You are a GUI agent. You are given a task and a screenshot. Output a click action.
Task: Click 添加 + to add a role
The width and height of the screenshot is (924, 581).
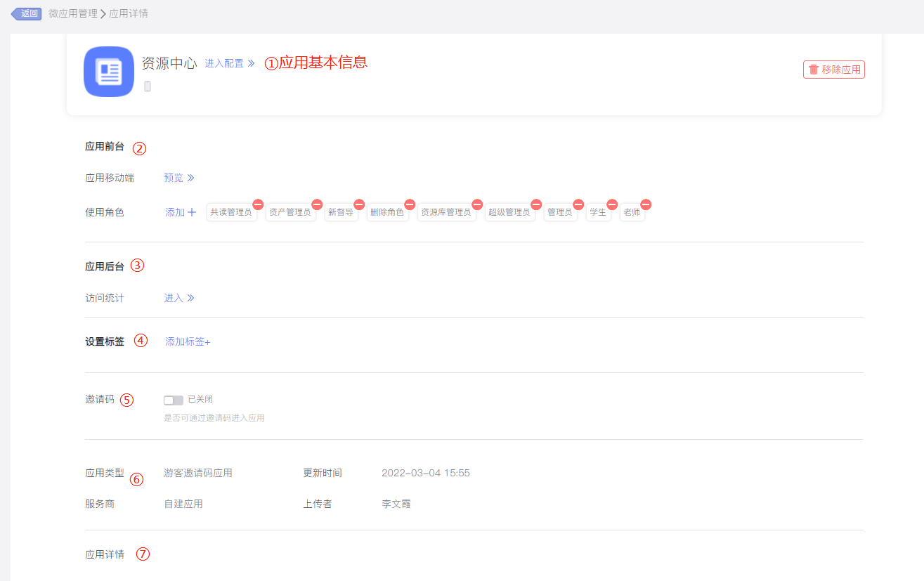click(x=181, y=212)
